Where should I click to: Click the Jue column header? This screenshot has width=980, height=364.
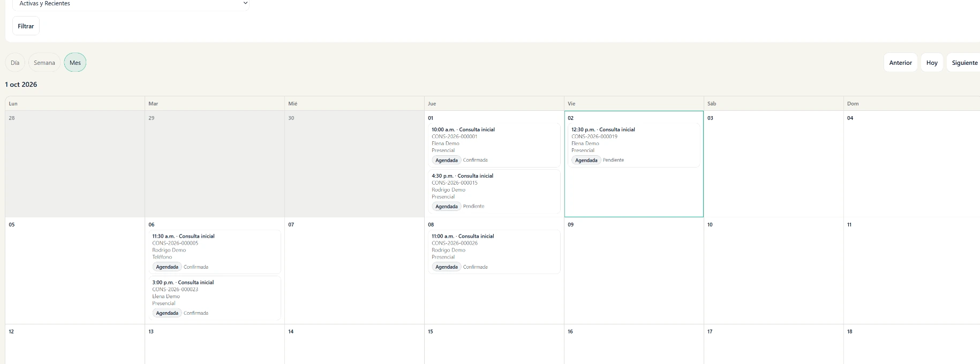(494, 103)
